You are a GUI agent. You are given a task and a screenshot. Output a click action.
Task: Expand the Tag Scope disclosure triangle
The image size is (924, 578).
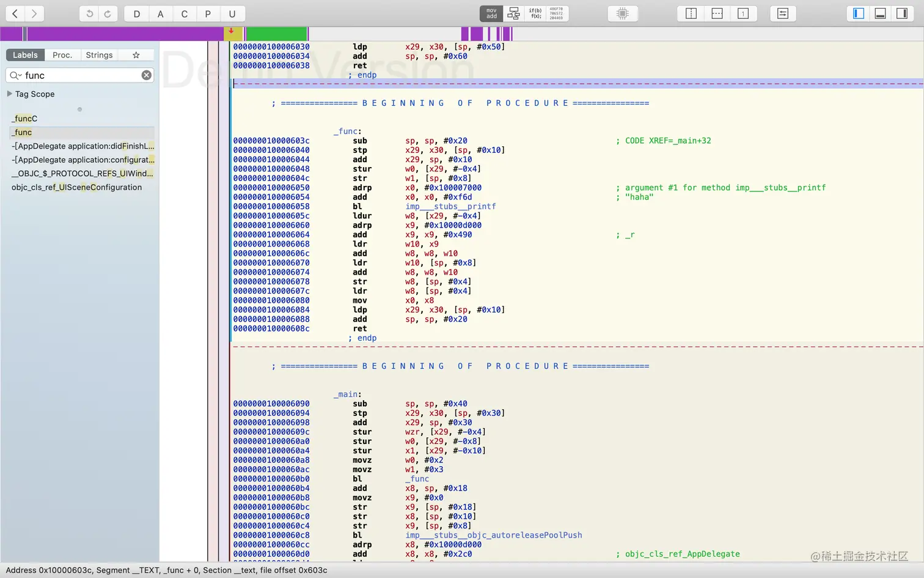click(x=9, y=94)
